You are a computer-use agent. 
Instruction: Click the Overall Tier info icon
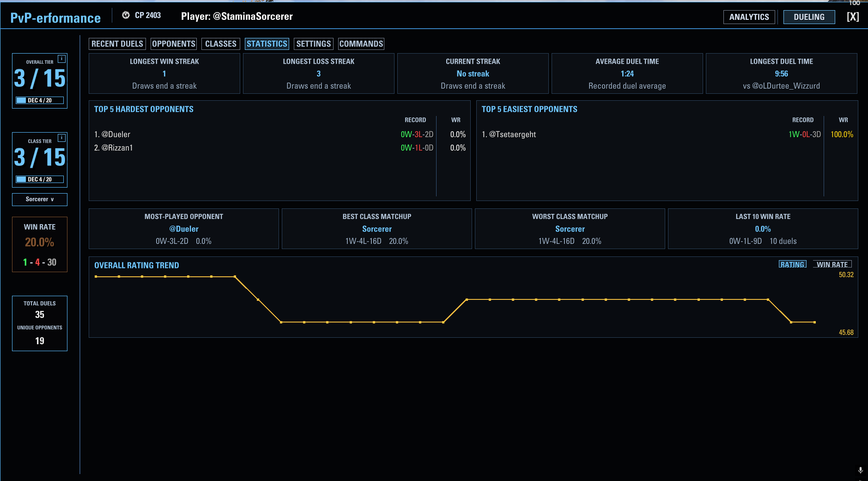coord(61,59)
